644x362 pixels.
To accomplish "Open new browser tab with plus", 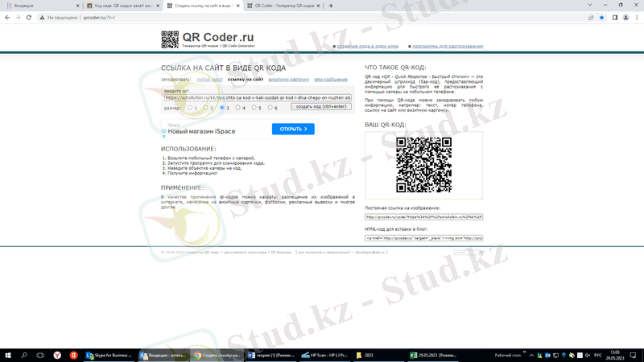I will [x=331, y=6].
